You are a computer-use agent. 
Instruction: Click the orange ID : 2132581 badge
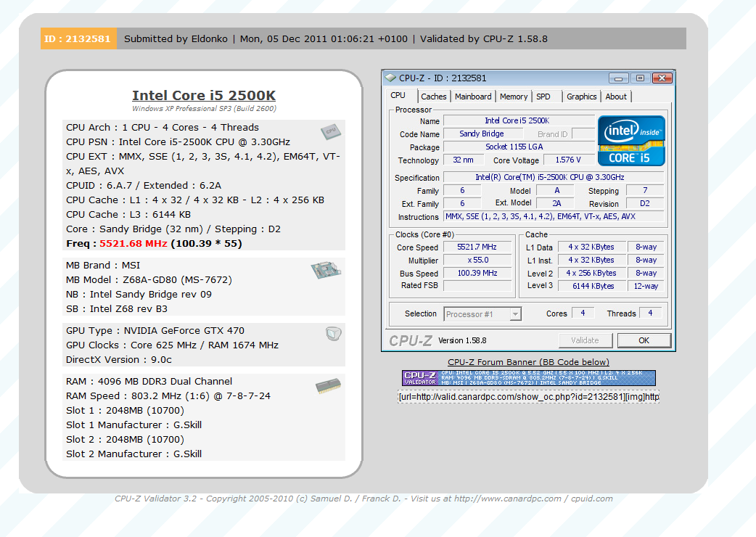coord(78,38)
